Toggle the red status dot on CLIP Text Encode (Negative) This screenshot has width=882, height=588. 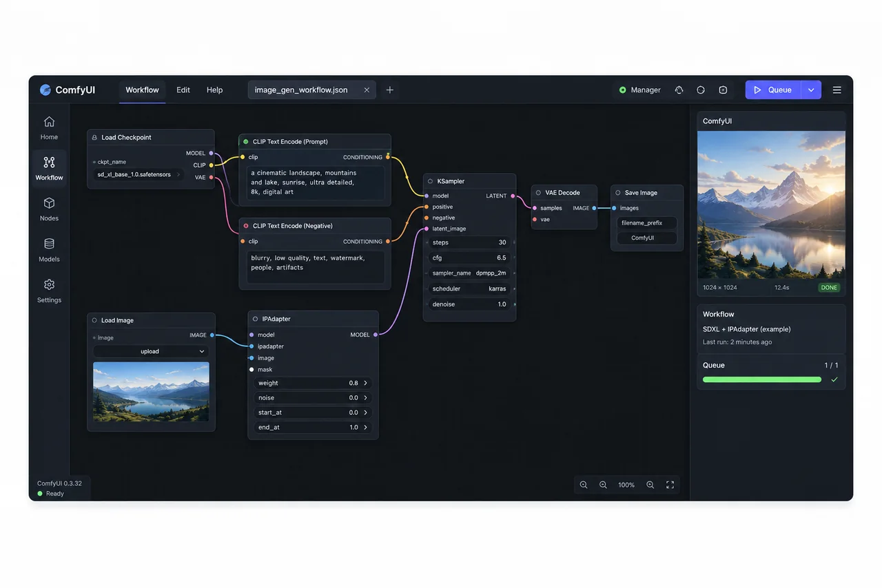click(246, 226)
